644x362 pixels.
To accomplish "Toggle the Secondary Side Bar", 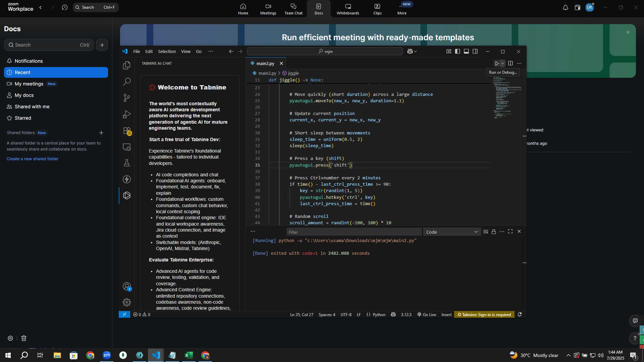I will (475, 51).
